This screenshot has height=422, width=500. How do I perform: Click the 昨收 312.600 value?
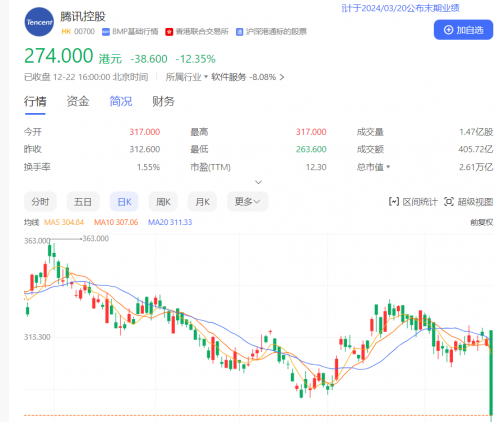pos(145,149)
